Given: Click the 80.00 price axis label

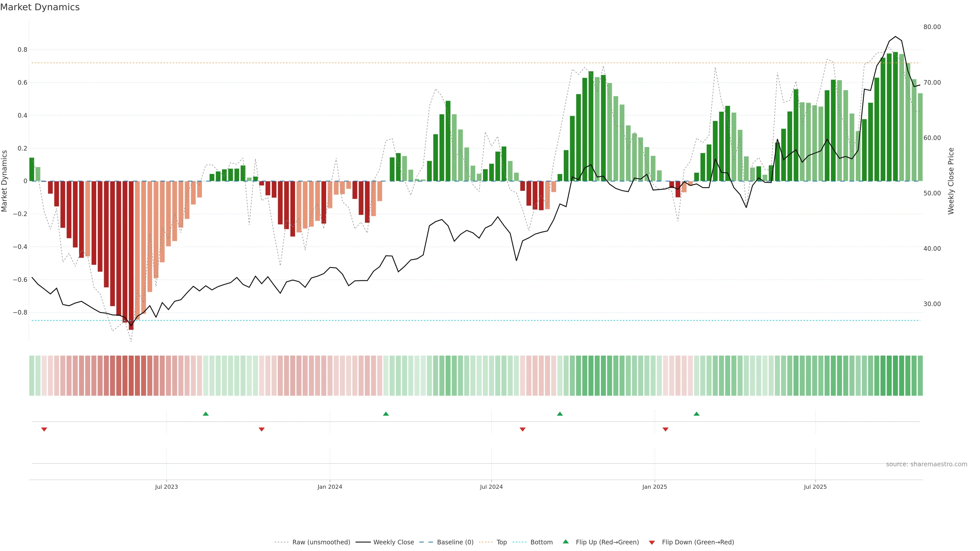Looking at the screenshot, I should click(932, 27).
